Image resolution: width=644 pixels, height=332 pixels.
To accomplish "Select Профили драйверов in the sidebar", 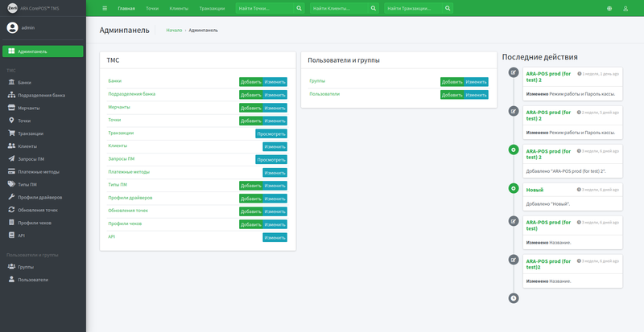I will [39, 197].
